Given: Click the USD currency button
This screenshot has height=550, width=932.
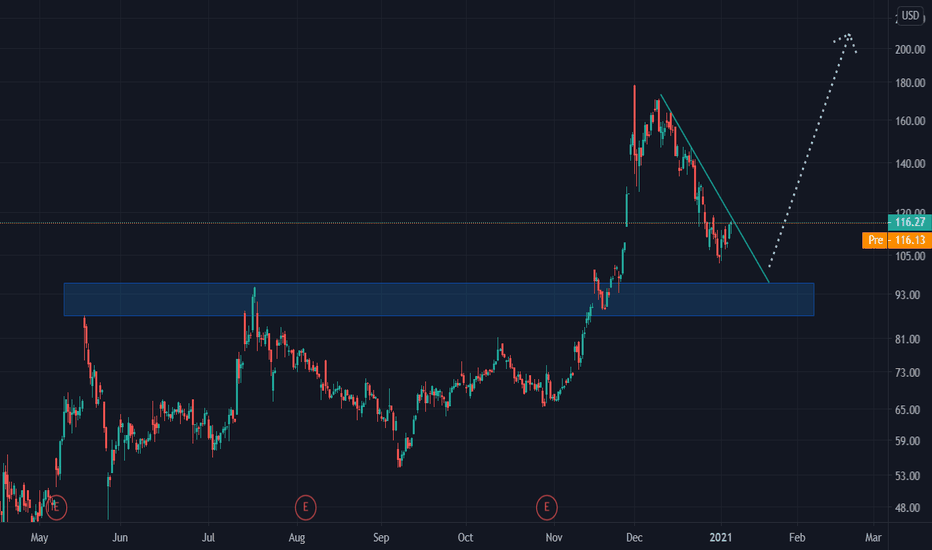Looking at the screenshot, I should (x=910, y=15).
